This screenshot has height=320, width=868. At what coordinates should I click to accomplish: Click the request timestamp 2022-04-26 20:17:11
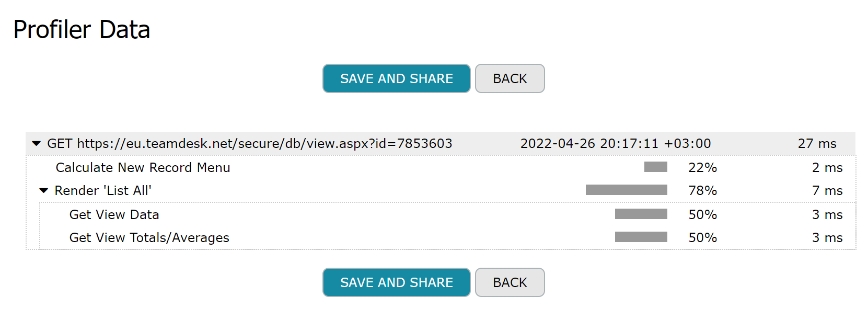tap(615, 144)
